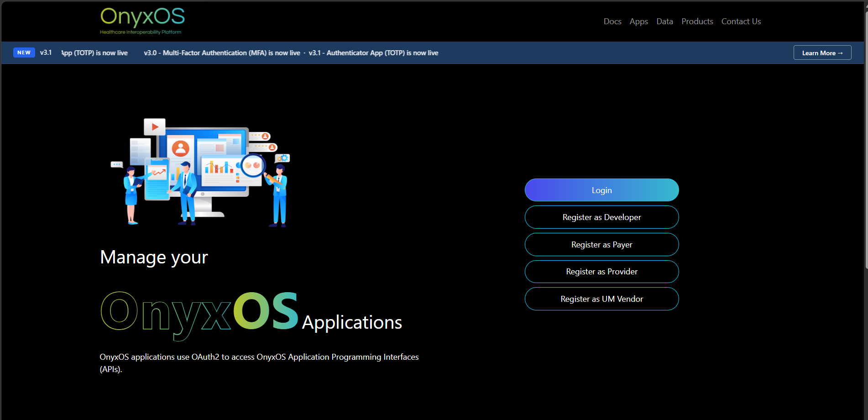Viewport: 868px width, 420px height.
Task: Click the v3.1 Authenticator App TOTP announcement
Action: pyautogui.click(x=373, y=53)
